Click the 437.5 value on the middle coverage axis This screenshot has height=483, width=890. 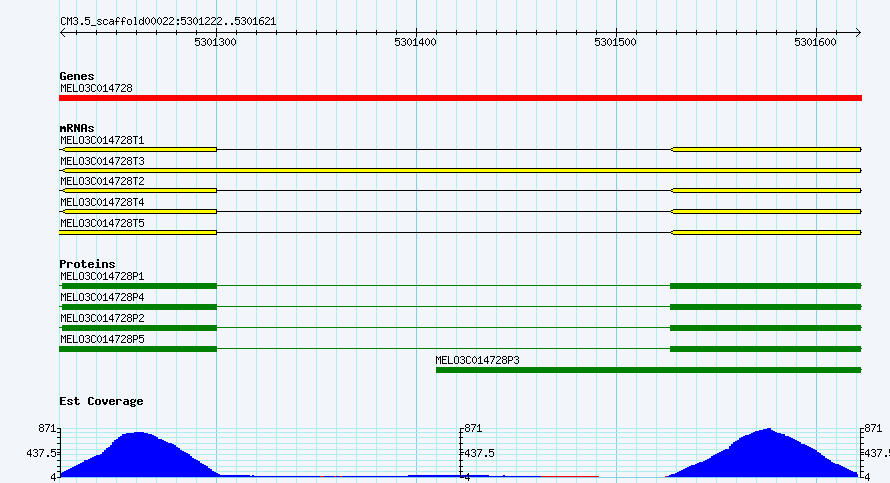click(x=480, y=453)
